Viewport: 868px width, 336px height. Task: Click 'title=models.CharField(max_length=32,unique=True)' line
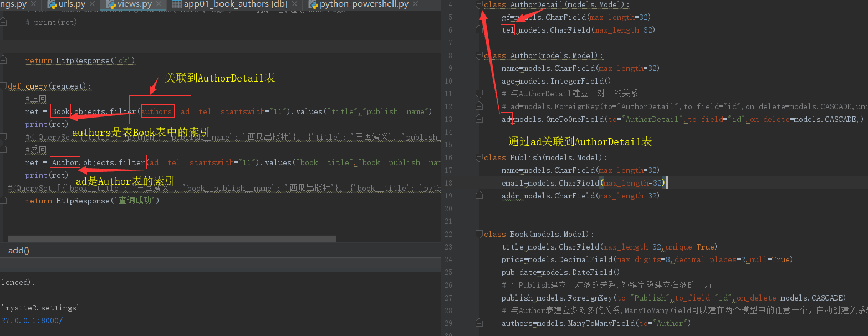[x=608, y=247]
